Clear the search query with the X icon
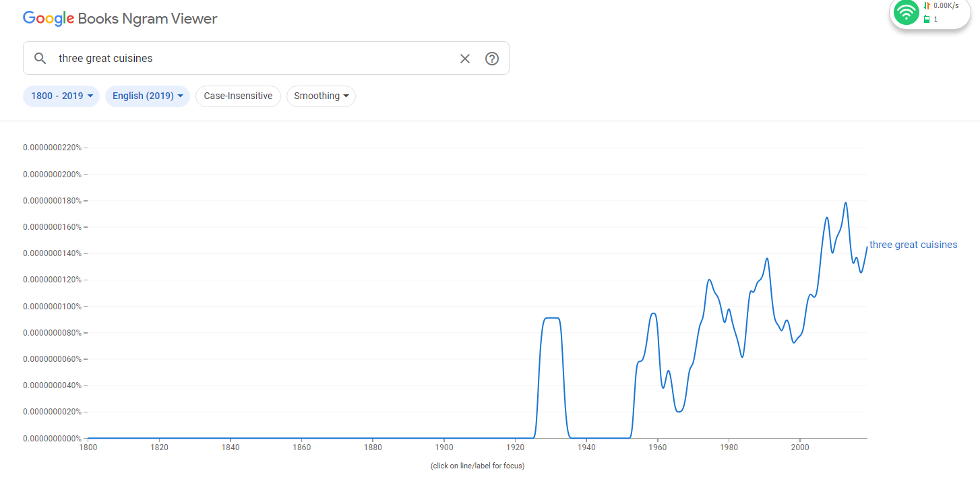980x496 pixels. coord(465,59)
